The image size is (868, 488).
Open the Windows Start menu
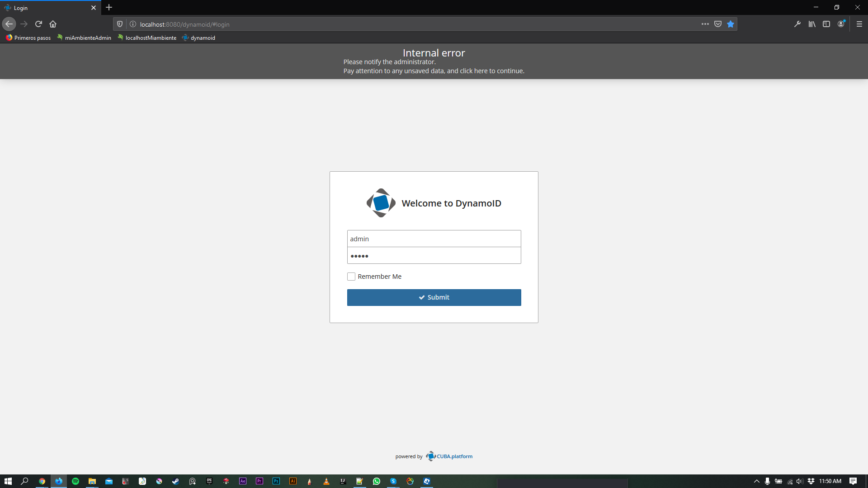pyautogui.click(x=8, y=481)
